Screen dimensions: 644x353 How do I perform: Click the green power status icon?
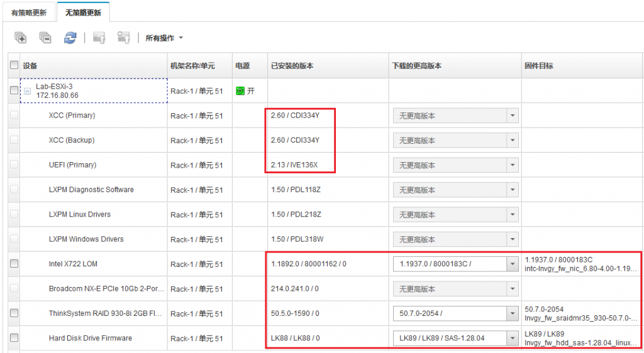tap(240, 91)
